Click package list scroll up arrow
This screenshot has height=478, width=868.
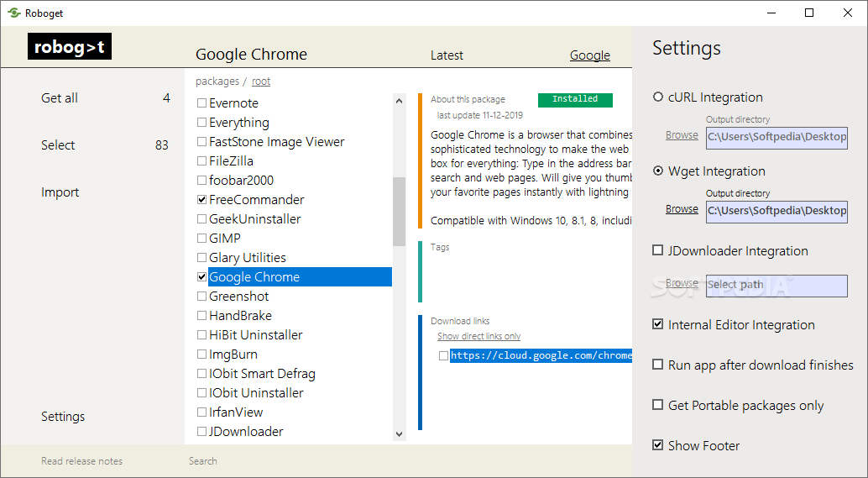(x=399, y=101)
